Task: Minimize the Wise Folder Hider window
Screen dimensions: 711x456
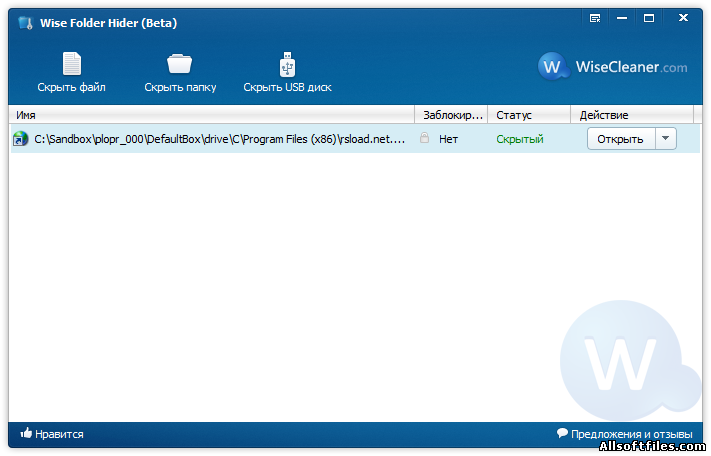Action: click(622, 18)
